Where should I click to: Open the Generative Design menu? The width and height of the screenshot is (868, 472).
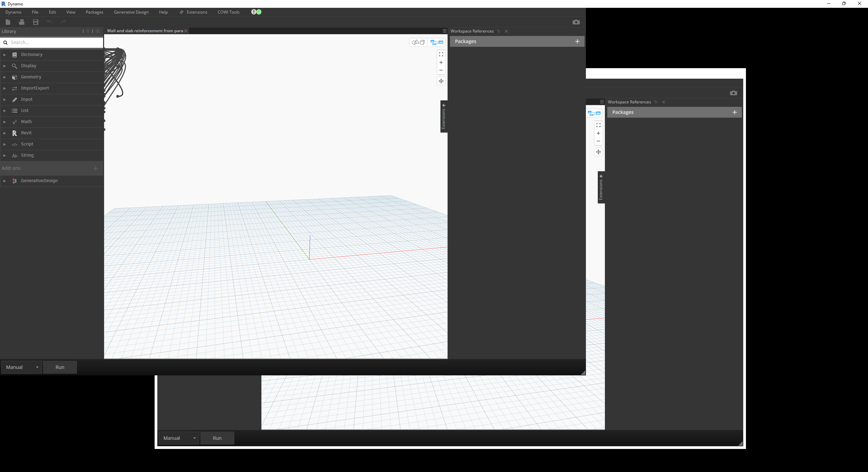[x=131, y=12]
